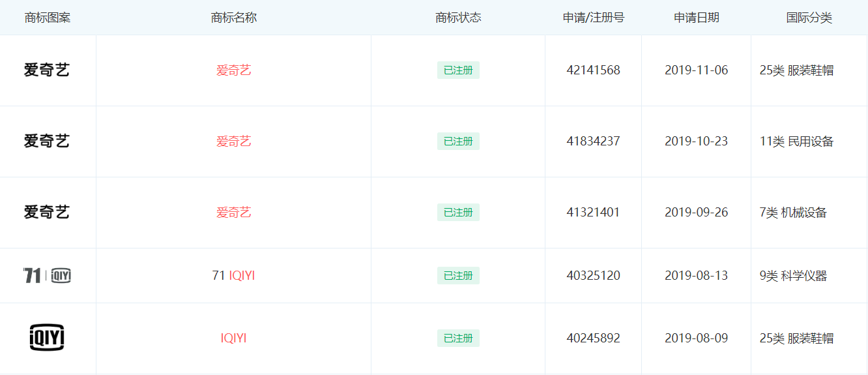Open trademark image for registration 41834237
Viewport: 868px width, 375px height.
click(x=47, y=141)
